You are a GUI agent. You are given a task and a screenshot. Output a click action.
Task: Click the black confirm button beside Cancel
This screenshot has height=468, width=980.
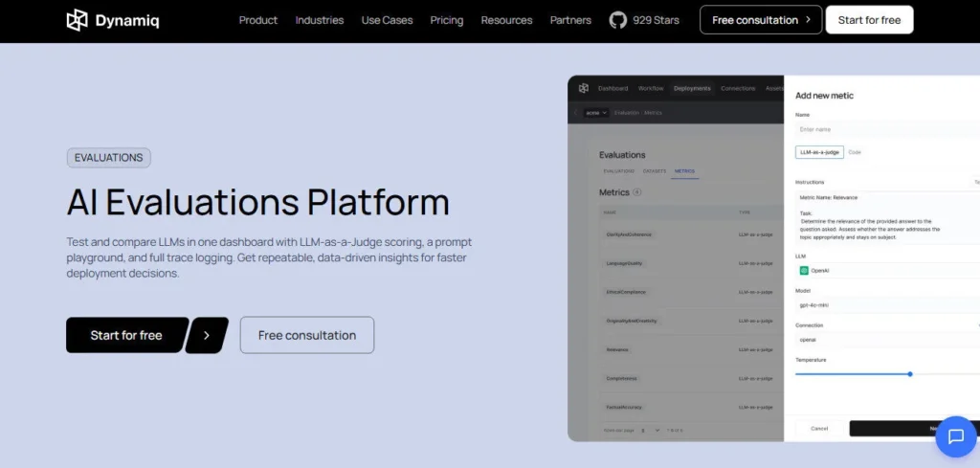point(914,428)
